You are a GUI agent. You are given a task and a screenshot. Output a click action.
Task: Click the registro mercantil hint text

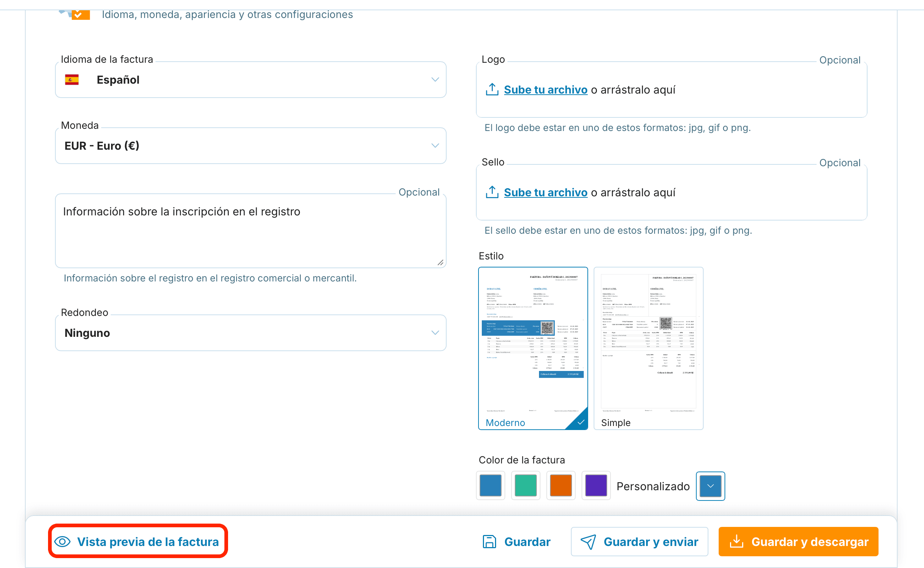coord(210,278)
